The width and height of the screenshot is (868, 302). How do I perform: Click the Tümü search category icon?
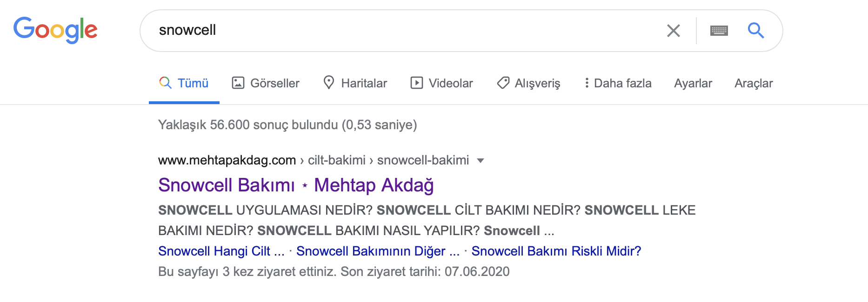tap(164, 83)
